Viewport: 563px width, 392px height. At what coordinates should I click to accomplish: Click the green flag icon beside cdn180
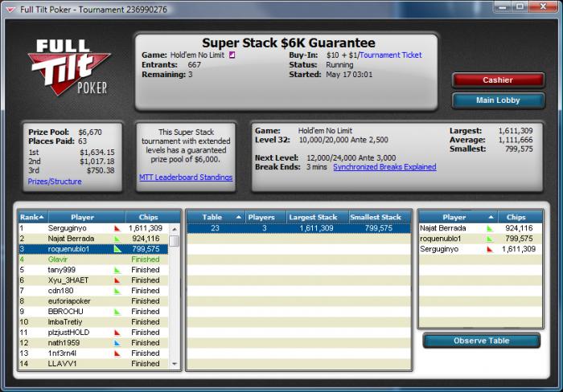point(117,291)
